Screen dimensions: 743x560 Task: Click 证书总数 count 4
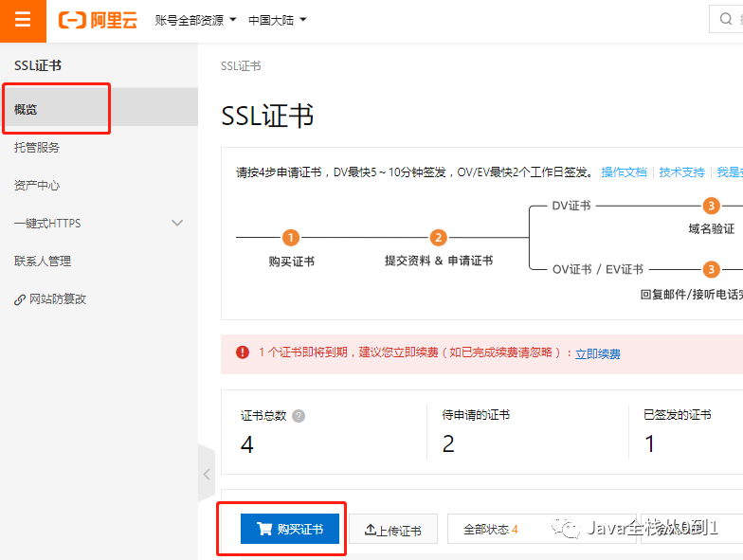(246, 444)
